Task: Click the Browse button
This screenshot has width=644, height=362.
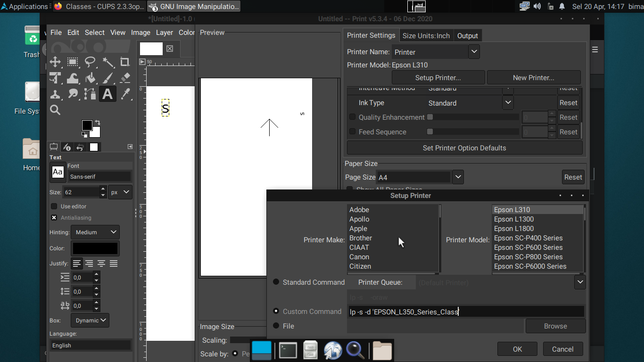Action: (x=555, y=326)
